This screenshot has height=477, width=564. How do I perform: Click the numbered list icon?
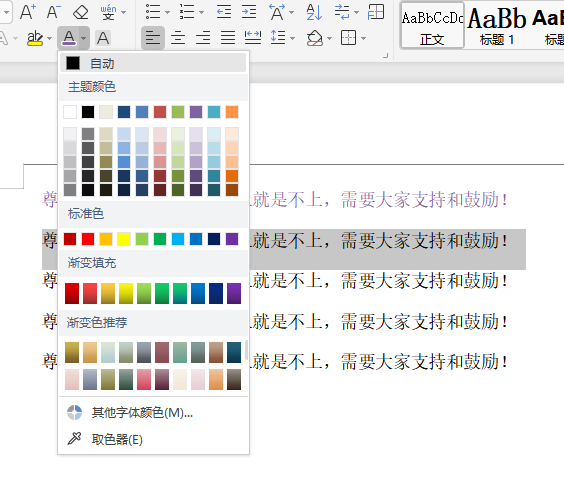187,12
